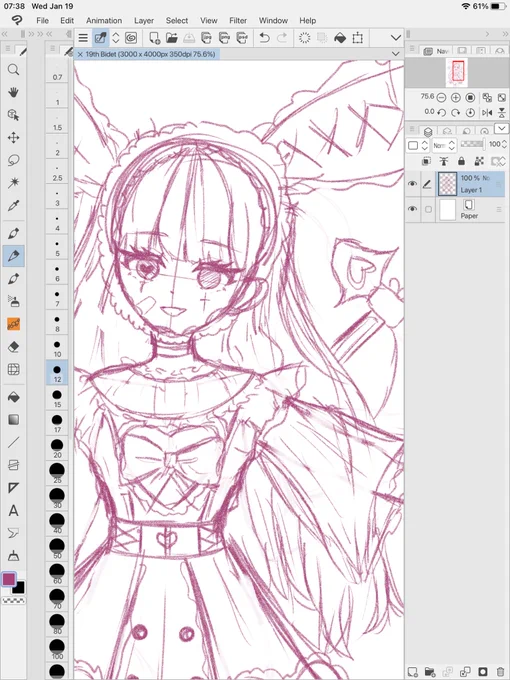Open command bar up-down arrows menu
Screen dimensions: 510x680
click(x=116, y=38)
